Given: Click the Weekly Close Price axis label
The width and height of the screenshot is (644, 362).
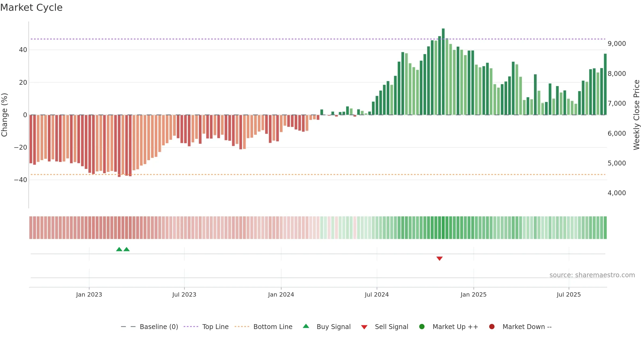Looking at the screenshot, I should pyautogui.click(x=636, y=115).
